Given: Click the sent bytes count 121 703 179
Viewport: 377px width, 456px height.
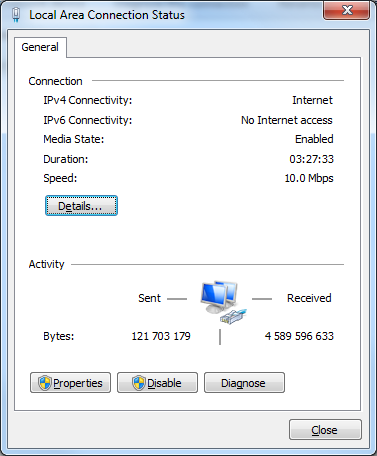Looking at the screenshot, I should 161,336.
